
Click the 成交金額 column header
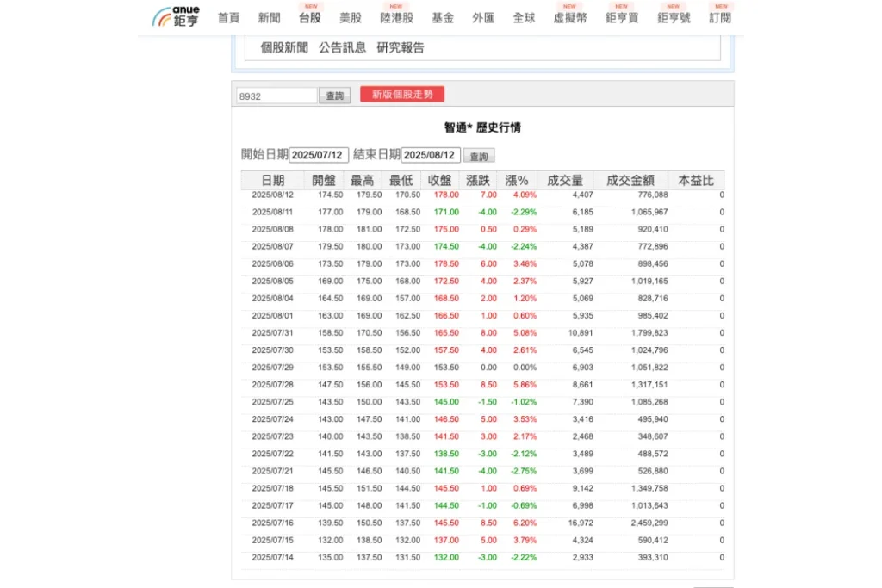click(x=630, y=181)
